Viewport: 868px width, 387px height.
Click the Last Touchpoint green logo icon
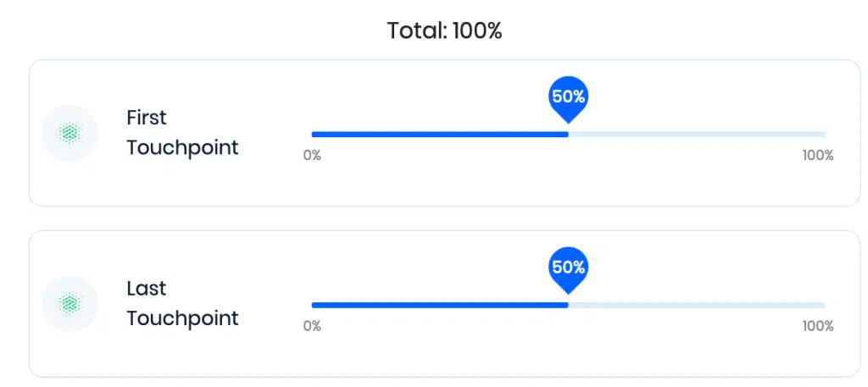(x=70, y=303)
